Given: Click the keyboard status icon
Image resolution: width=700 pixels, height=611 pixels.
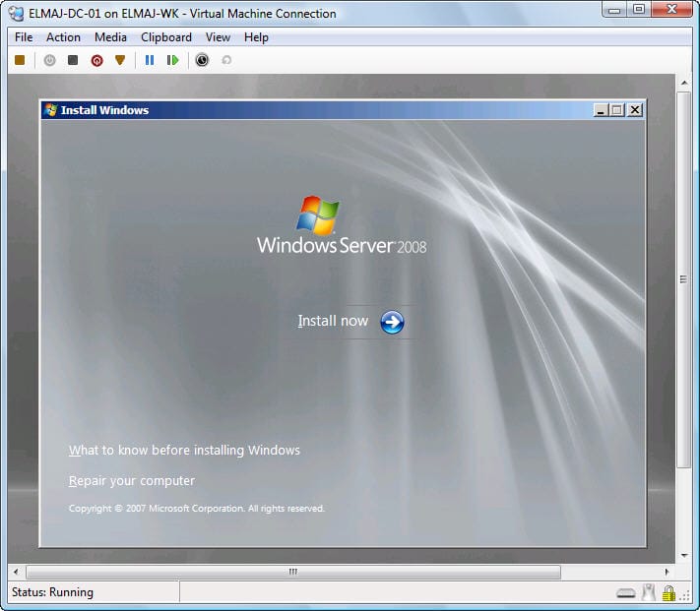Looking at the screenshot, I should [626, 593].
